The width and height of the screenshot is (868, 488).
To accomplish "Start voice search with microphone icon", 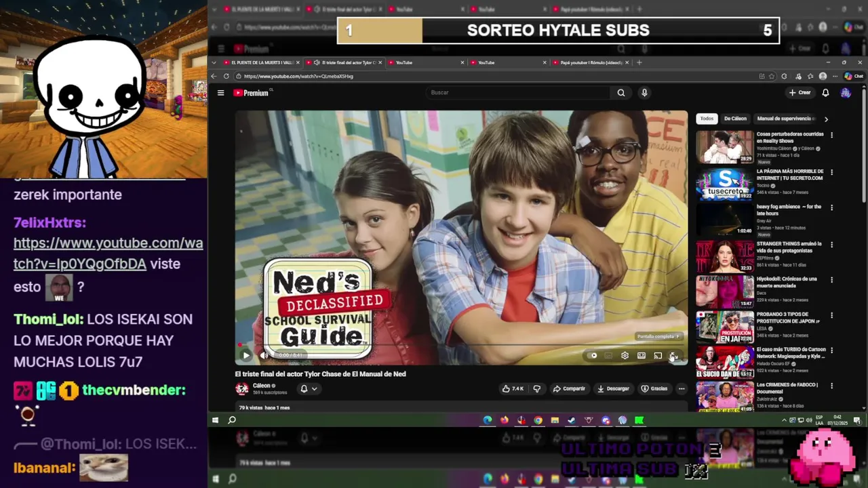I will (x=644, y=93).
